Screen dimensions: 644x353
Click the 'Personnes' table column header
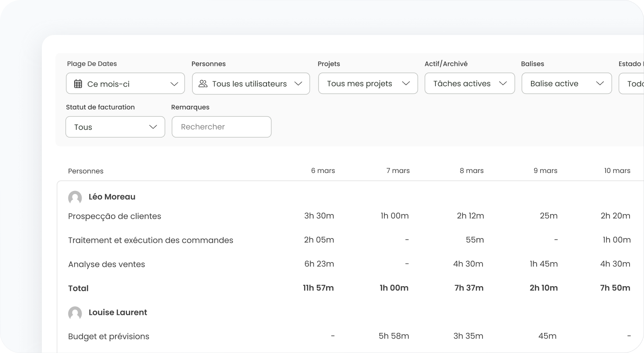(86, 171)
